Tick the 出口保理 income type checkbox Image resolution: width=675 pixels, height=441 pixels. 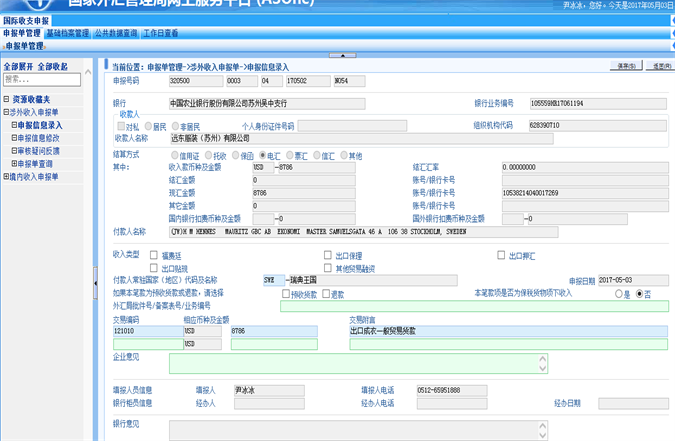327,256
